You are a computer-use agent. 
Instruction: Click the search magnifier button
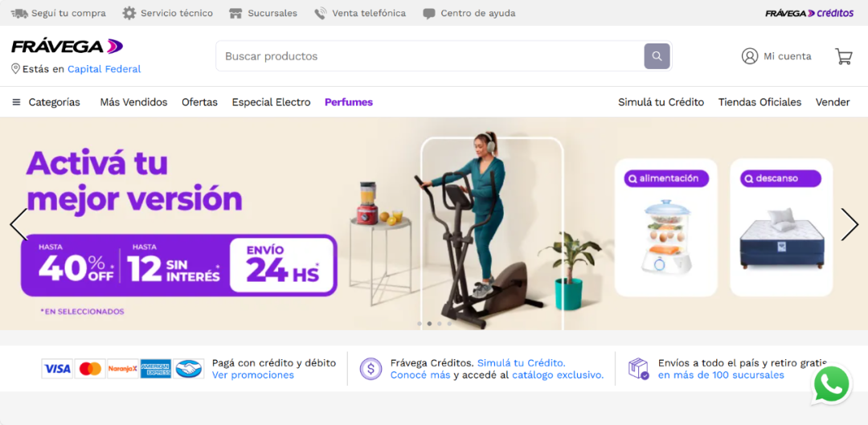(x=657, y=56)
